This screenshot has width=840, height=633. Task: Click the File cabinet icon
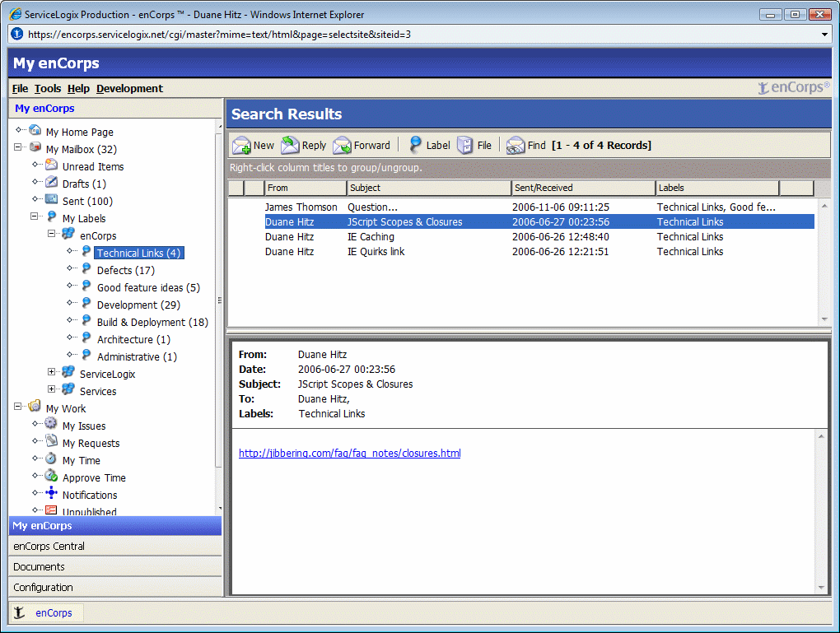click(465, 145)
